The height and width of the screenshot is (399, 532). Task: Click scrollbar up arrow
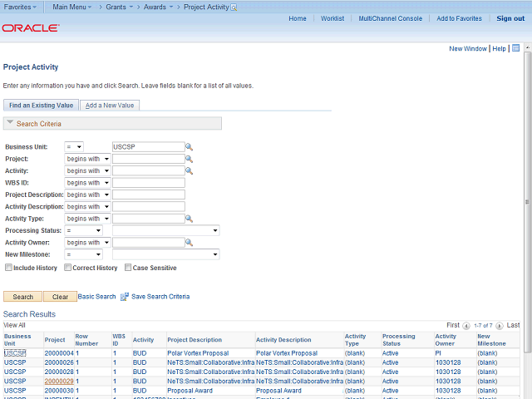pyautogui.click(x=528, y=47)
